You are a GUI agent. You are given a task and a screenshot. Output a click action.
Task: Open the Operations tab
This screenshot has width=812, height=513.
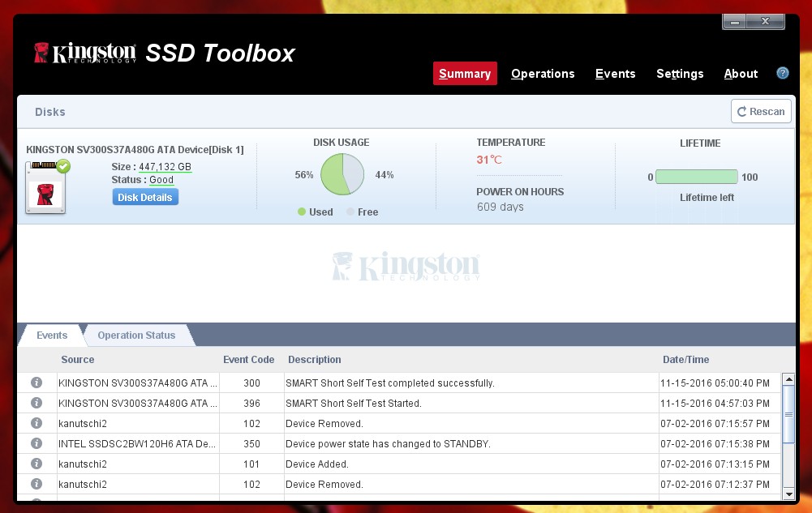tap(543, 74)
